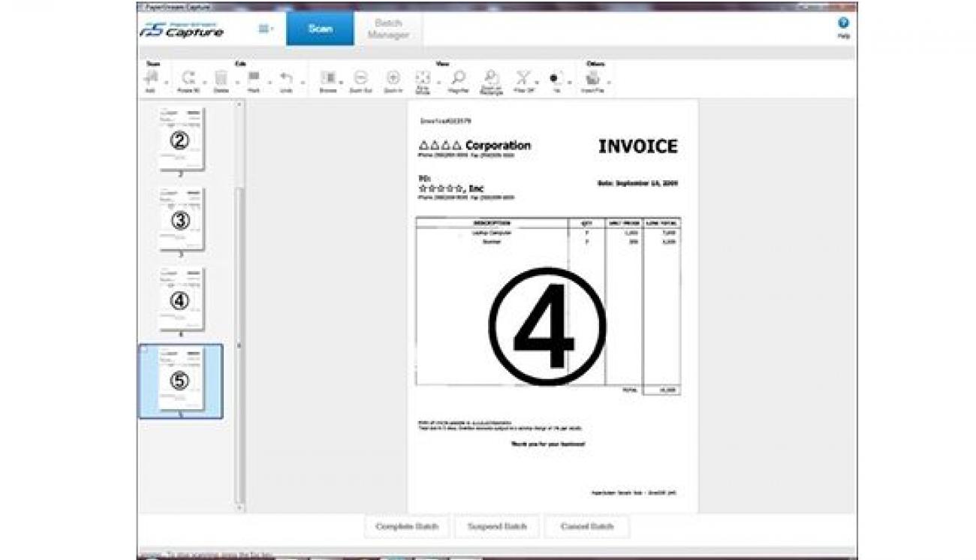The width and height of the screenshot is (976, 560).
Task: Switch to the Batch Manager tab
Action: [388, 29]
